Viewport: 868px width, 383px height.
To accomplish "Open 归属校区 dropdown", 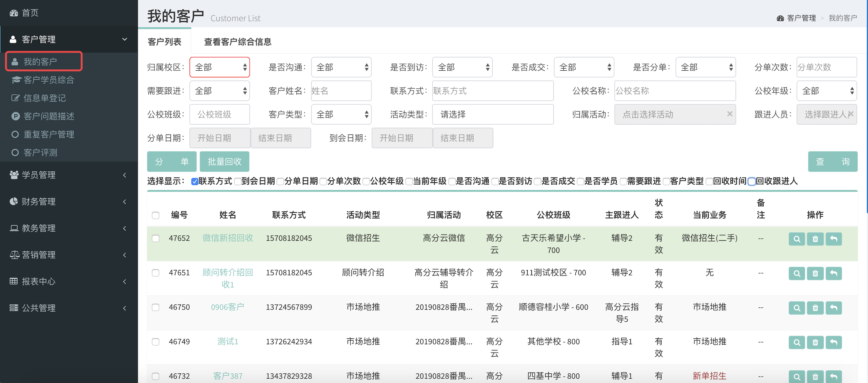I will pyautogui.click(x=219, y=67).
